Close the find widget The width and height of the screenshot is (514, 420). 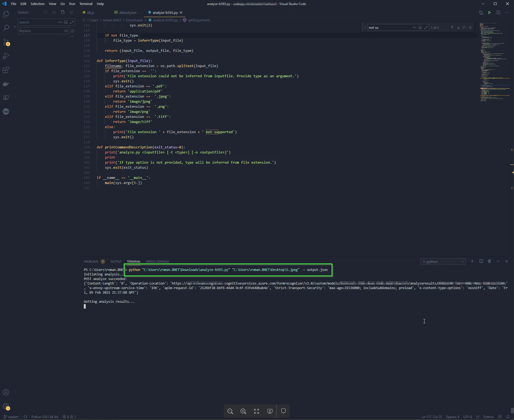(x=470, y=28)
